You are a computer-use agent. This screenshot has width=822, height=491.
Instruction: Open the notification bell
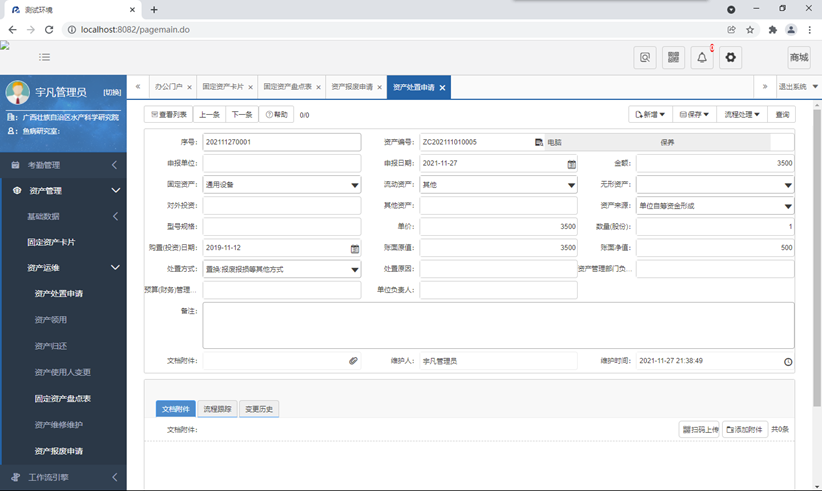point(701,57)
